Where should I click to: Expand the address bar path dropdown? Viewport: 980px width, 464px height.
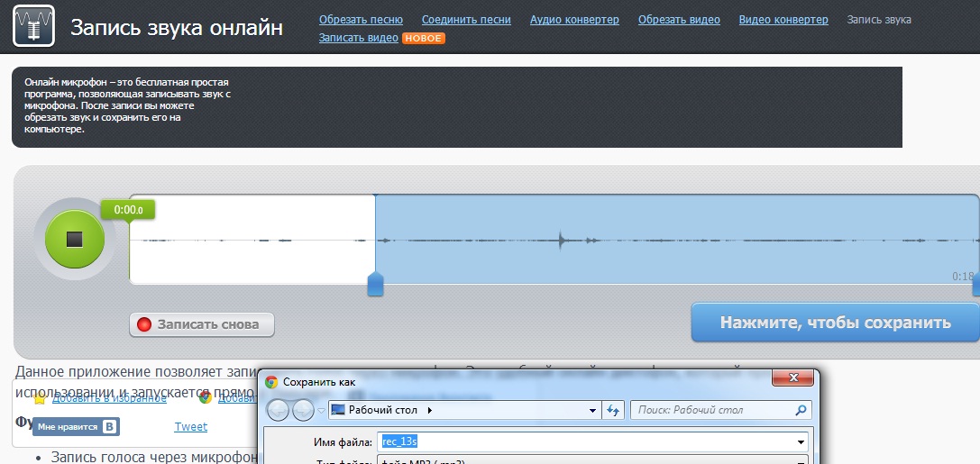tap(592, 410)
